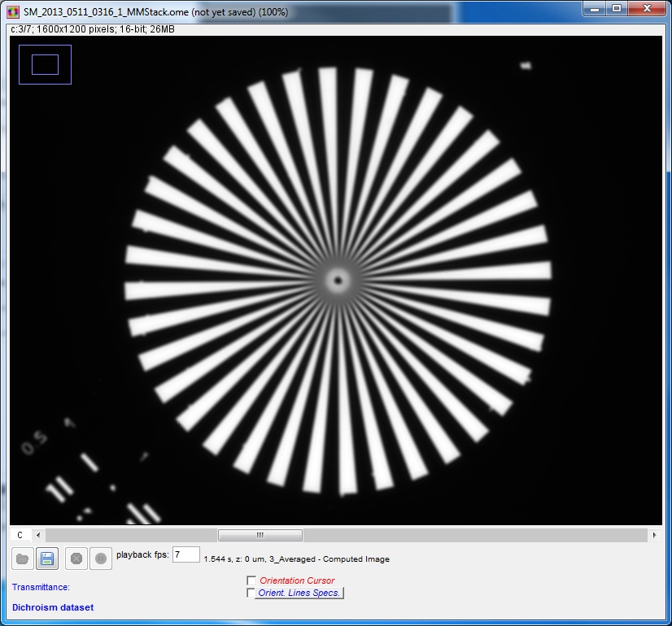This screenshot has width=672, height=626.
Task: Maximize the image stack window
Action: tap(617, 9)
